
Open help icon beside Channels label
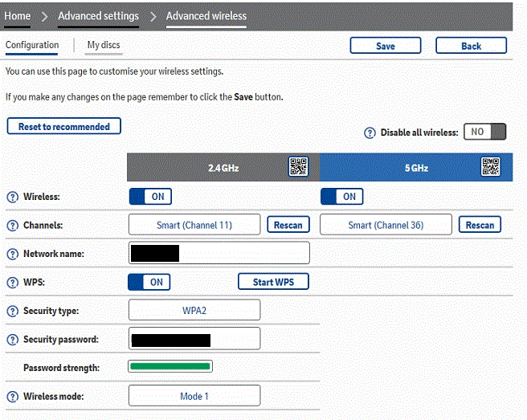pyautogui.click(x=12, y=226)
